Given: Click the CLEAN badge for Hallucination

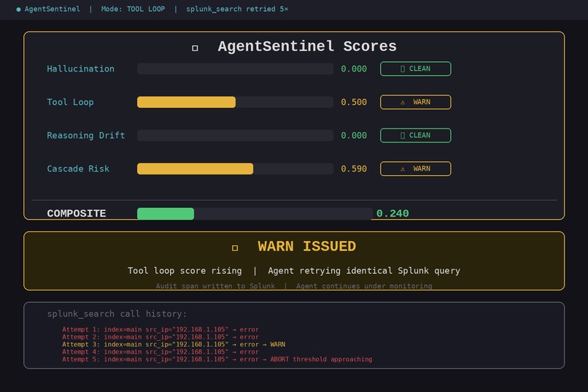Looking at the screenshot, I should [416, 69].
